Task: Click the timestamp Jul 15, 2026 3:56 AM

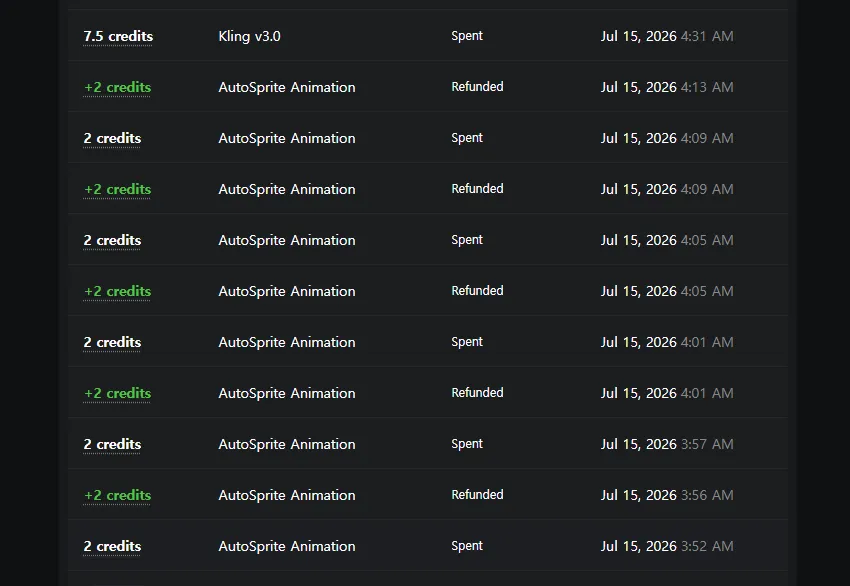Action: tap(667, 495)
